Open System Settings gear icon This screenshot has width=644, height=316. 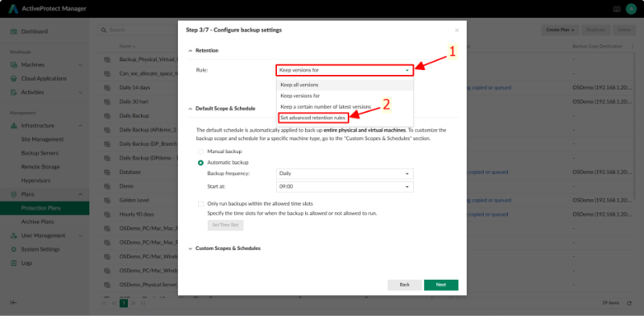[x=14, y=249]
